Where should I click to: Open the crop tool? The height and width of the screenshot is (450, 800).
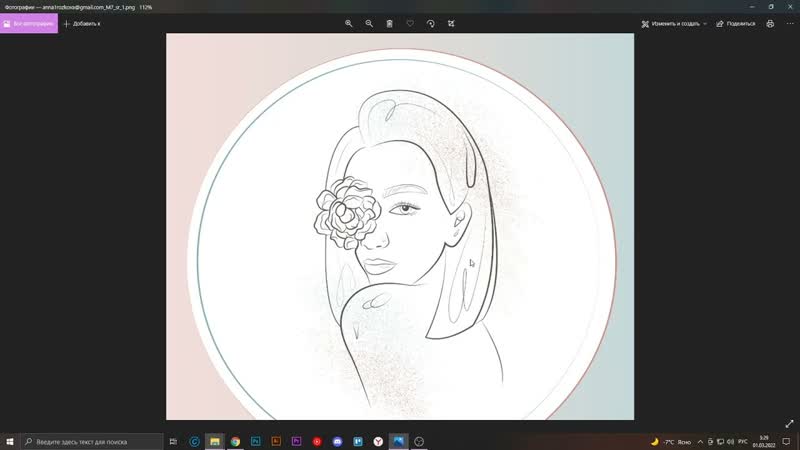(451, 23)
